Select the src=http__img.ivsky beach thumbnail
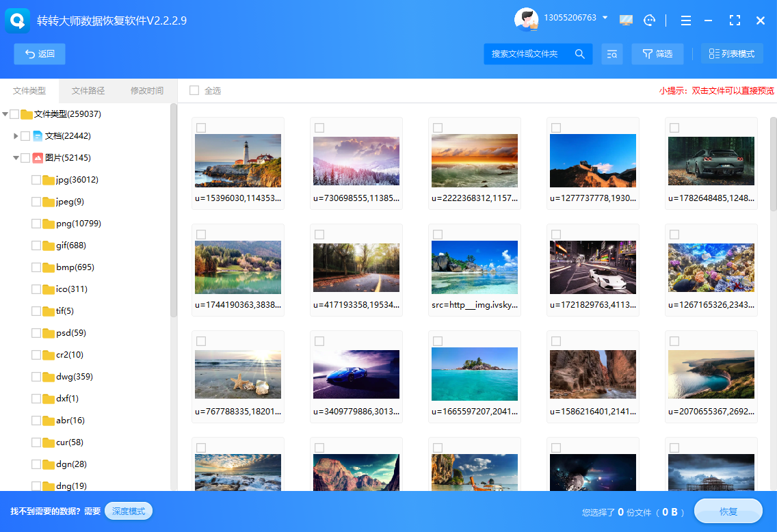This screenshot has height=532, width=777. tap(474, 267)
